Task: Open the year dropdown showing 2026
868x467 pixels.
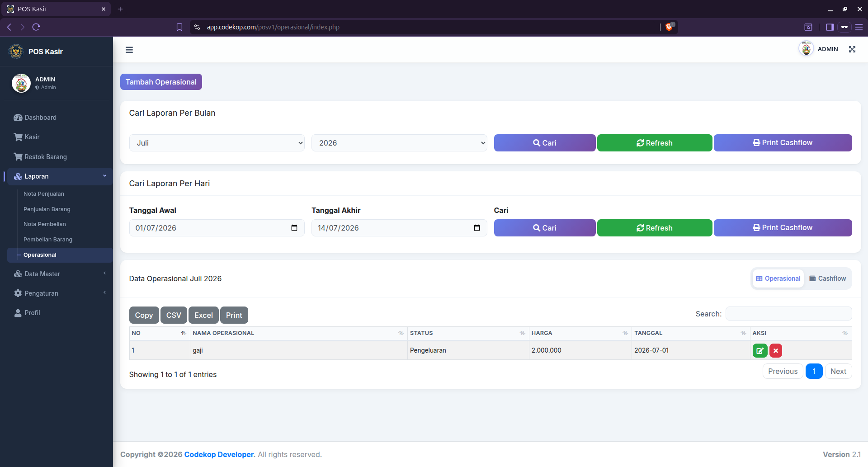Action: (x=399, y=143)
